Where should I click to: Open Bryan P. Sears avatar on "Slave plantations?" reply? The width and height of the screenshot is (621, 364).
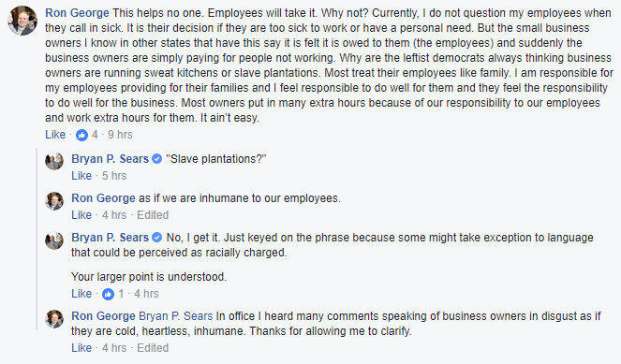(x=54, y=162)
